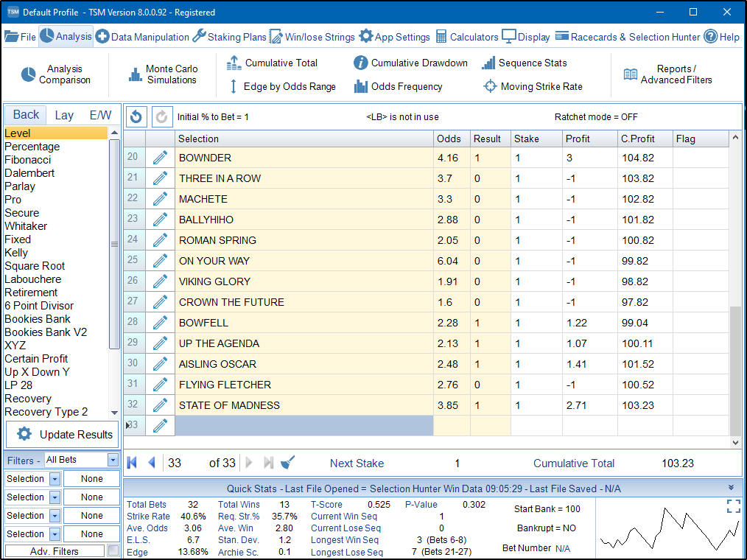Viewport: 747px width, 560px height.
Task: Collapse the Quick Stats panel
Action: (x=731, y=488)
